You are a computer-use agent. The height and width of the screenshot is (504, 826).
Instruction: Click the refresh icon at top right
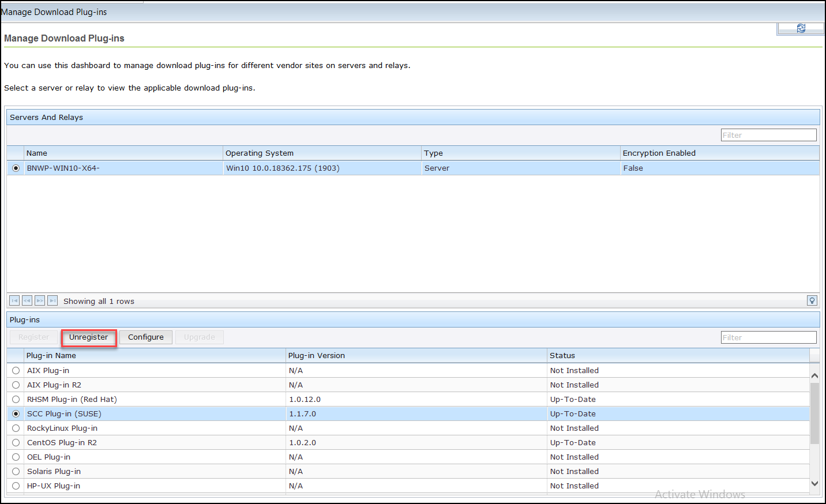pyautogui.click(x=801, y=28)
